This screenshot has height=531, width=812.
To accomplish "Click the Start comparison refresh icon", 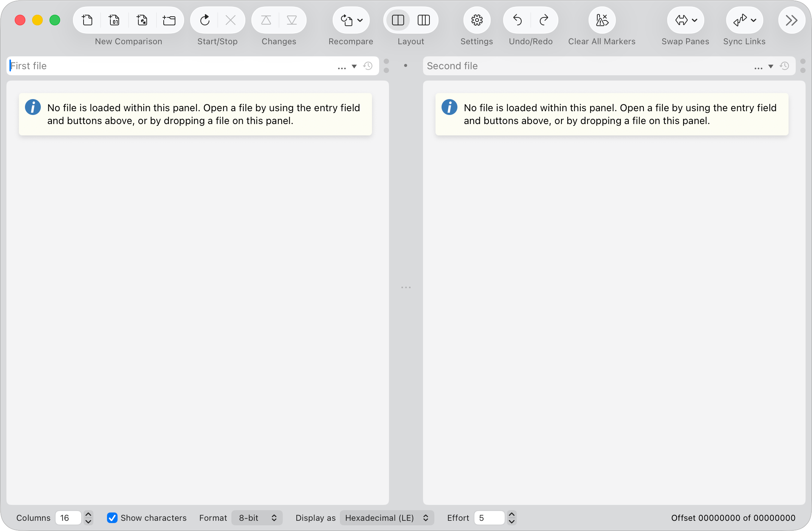I will click(x=205, y=20).
